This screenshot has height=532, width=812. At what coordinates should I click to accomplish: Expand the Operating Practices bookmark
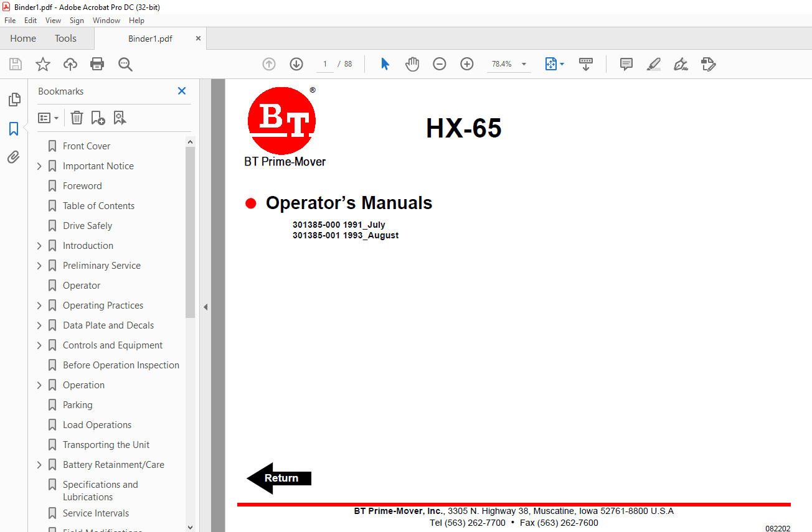pyautogui.click(x=39, y=306)
